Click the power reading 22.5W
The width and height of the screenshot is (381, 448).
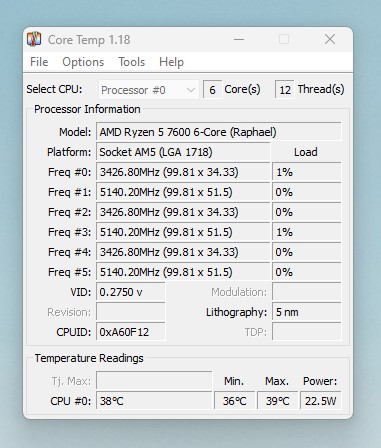click(321, 401)
